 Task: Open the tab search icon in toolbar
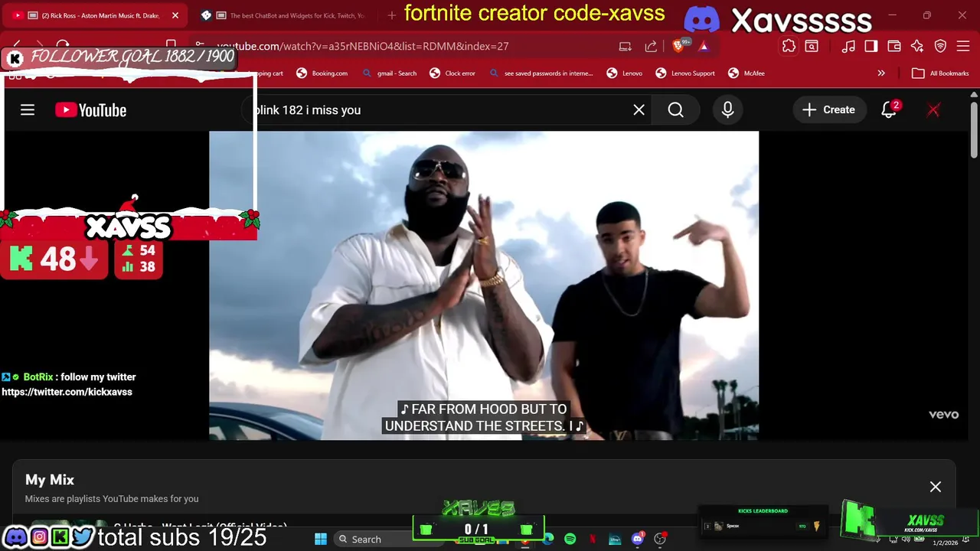[812, 46]
